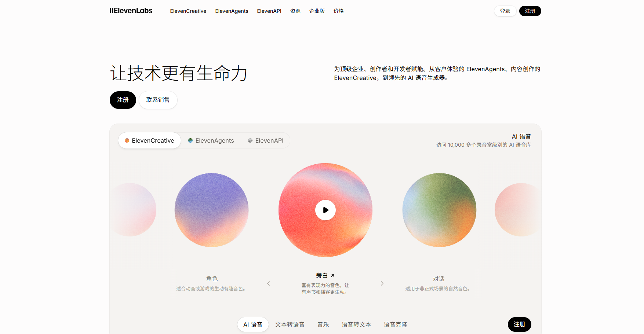Switch to the 语音克隆 feature tab
This screenshot has height=334, width=644.
click(396, 324)
